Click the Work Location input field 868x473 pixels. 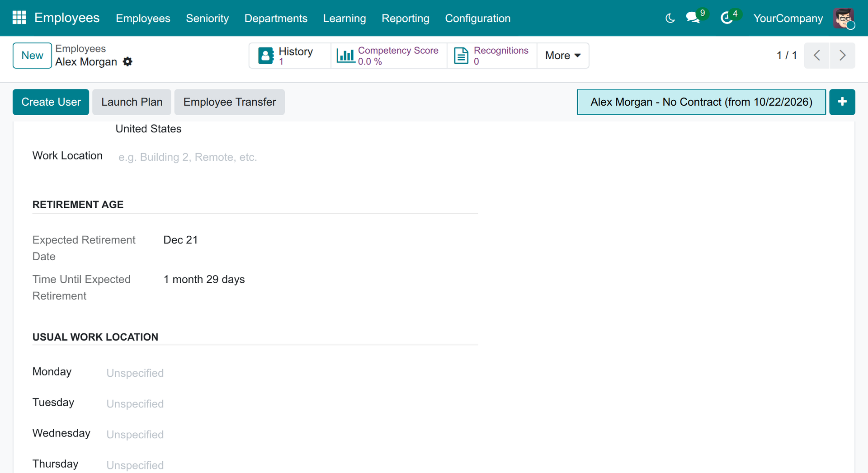297,157
